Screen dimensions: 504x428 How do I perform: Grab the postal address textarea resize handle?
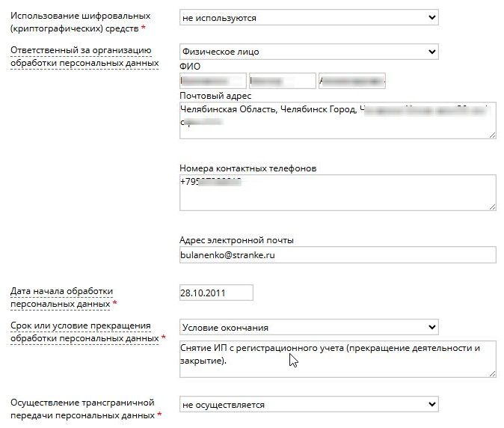coord(493,135)
